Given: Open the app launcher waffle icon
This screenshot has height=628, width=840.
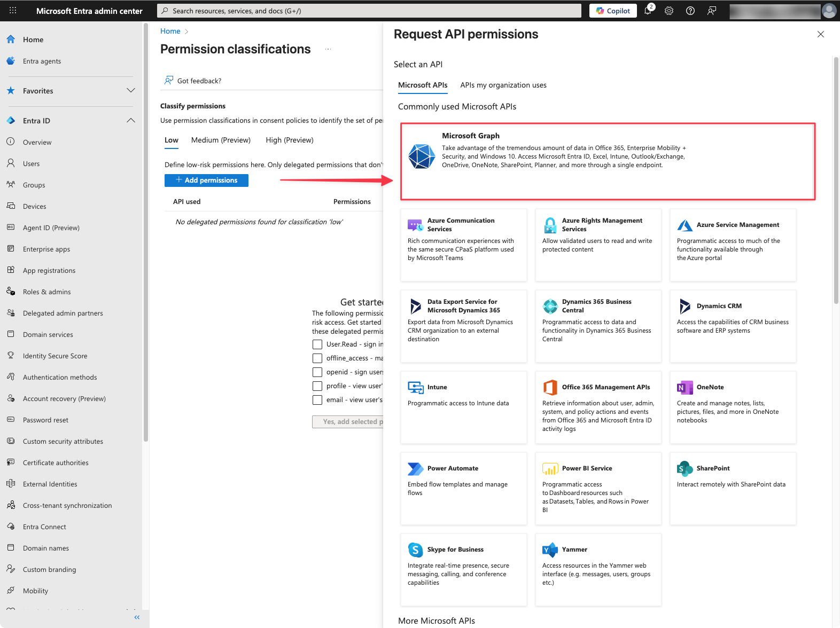Looking at the screenshot, I should point(13,10).
